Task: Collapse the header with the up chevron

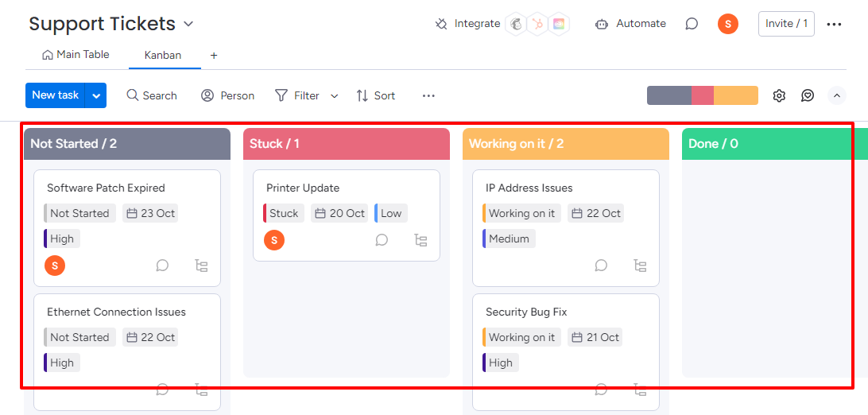Action: pyautogui.click(x=837, y=95)
